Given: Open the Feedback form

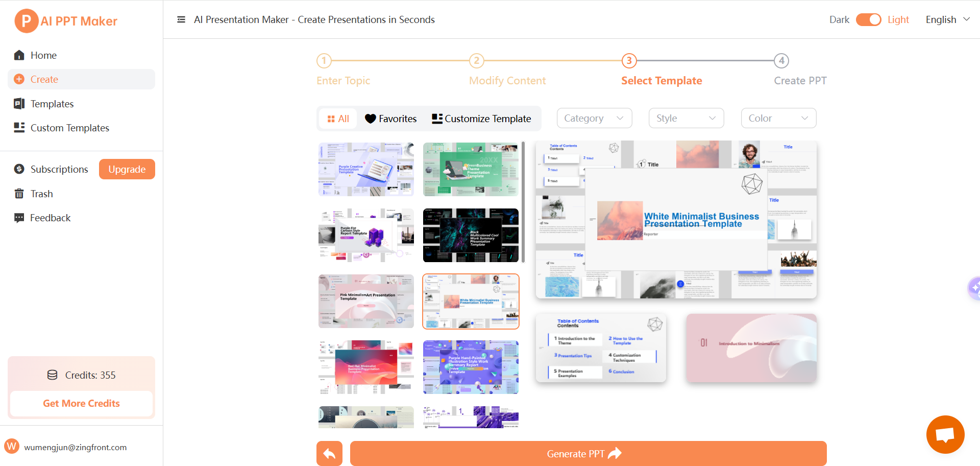Looking at the screenshot, I should point(50,218).
